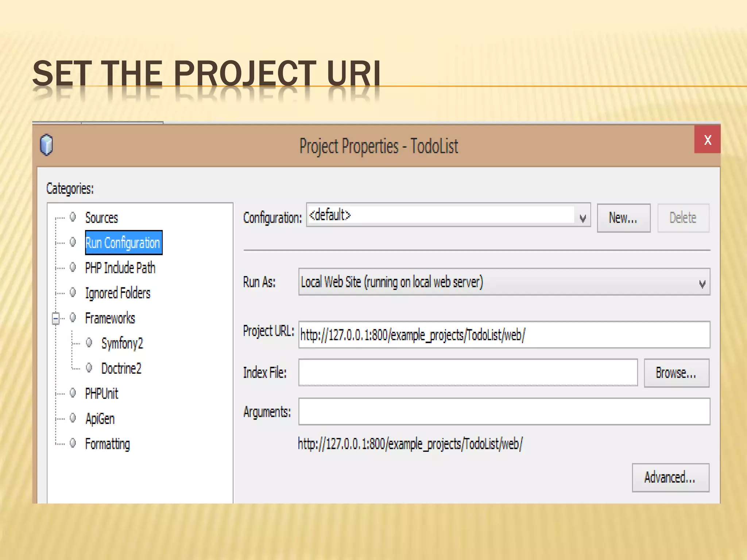Click the Project Properties - TodoList title
747x560 pixels.
click(379, 147)
